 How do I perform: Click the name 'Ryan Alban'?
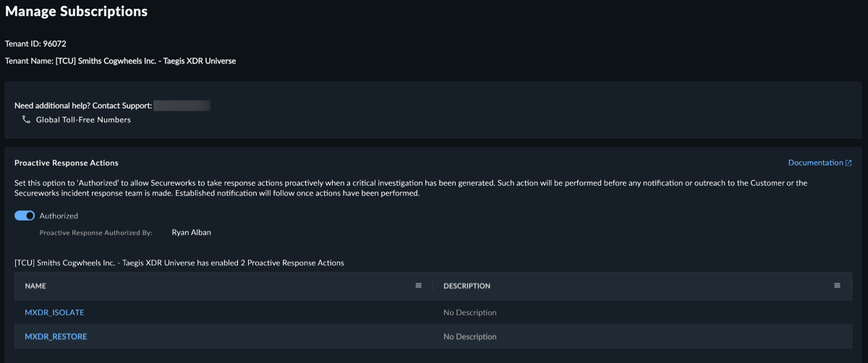(x=192, y=232)
